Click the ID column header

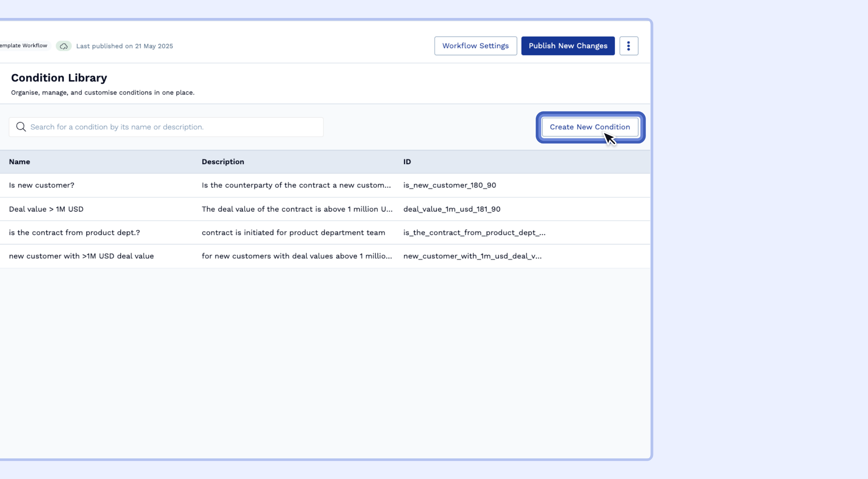(407, 162)
